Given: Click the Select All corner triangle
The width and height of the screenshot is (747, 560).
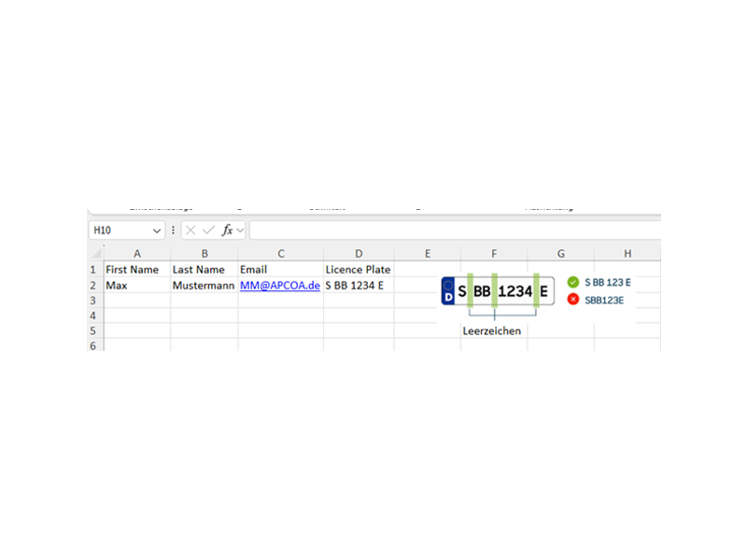Looking at the screenshot, I should coord(95,253).
